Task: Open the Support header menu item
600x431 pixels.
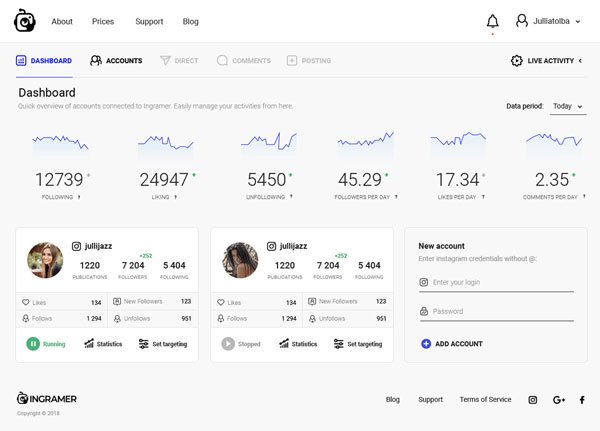Action: point(149,21)
